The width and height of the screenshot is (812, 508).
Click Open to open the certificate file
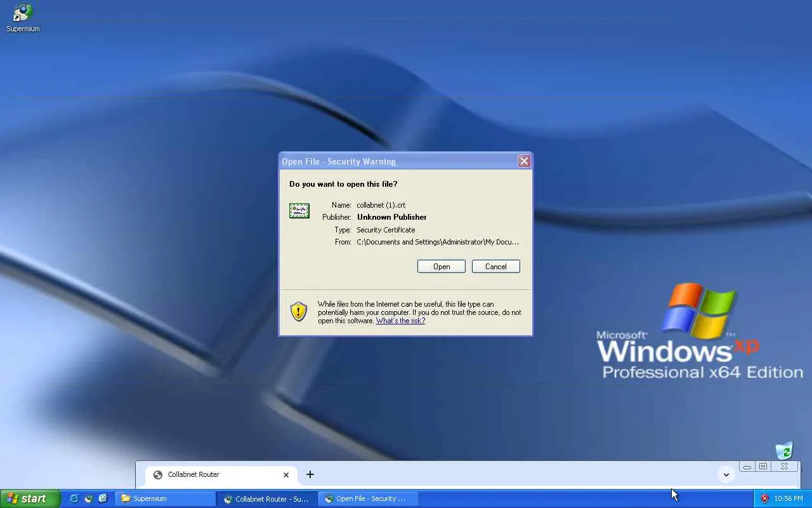click(x=442, y=267)
